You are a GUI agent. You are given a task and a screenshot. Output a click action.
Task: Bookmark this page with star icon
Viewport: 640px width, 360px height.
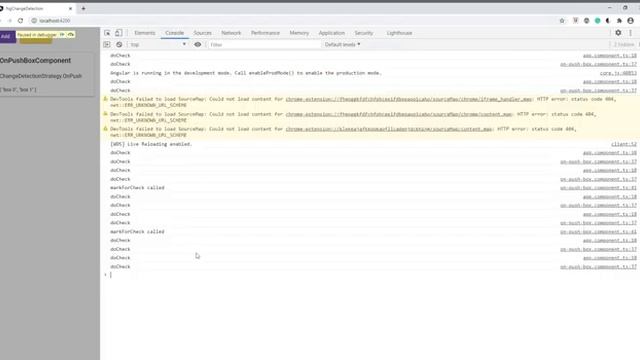pos(562,20)
